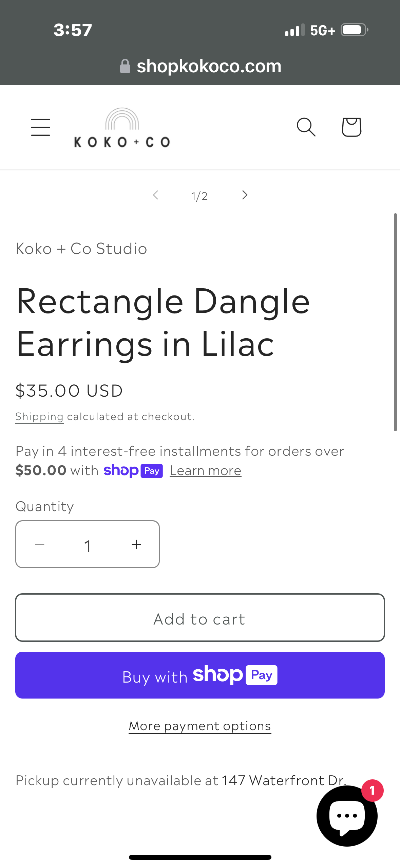This screenshot has width=400, height=868.
Task: Open the hamburger navigation menu
Action: pyautogui.click(x=40, y=127)
